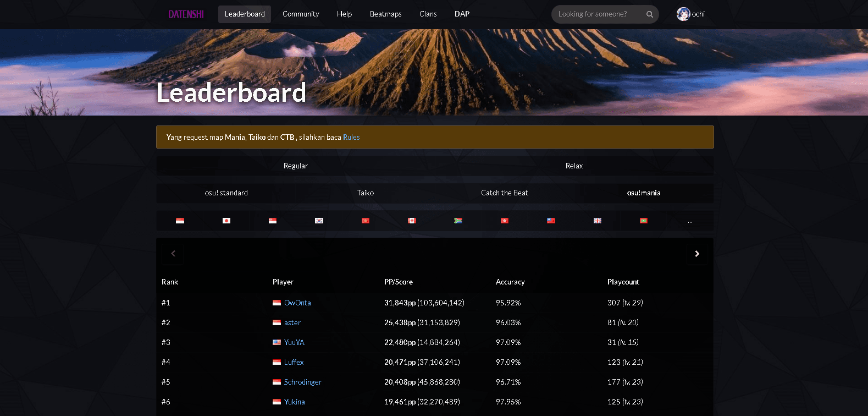Viewport: 868px width, 416px height.
Task: Click playcount 177 (lv. 23)
Action: point(625,382)
